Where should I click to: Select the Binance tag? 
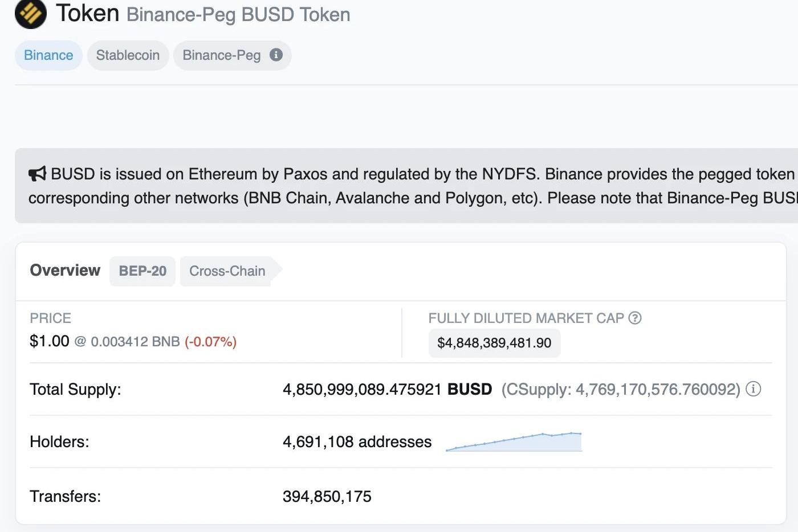[x=48, y=55]
